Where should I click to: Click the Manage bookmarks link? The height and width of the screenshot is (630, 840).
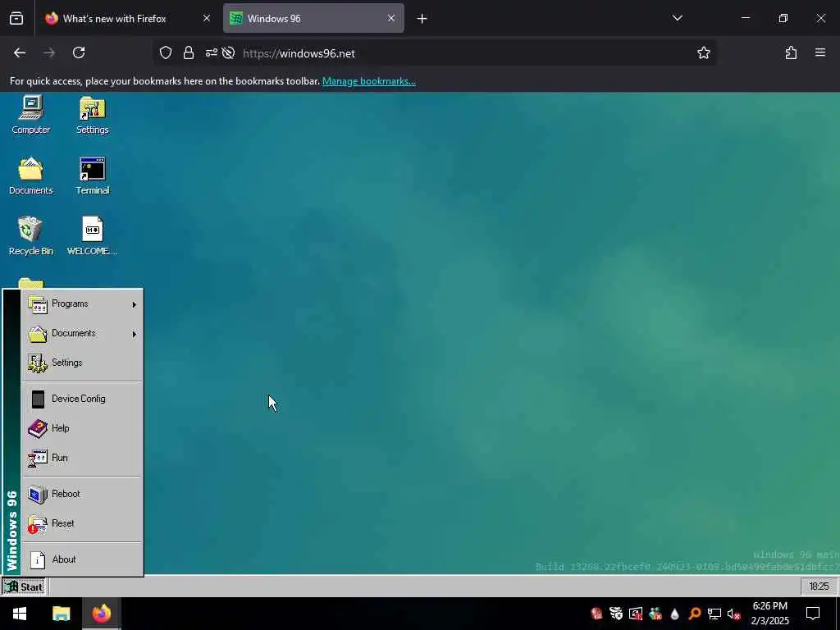368,81
